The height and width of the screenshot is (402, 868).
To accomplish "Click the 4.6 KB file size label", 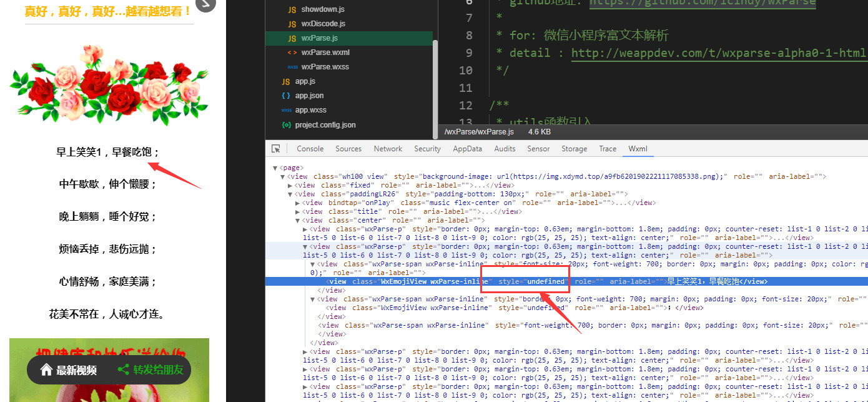I will click(x=540, y=132).
